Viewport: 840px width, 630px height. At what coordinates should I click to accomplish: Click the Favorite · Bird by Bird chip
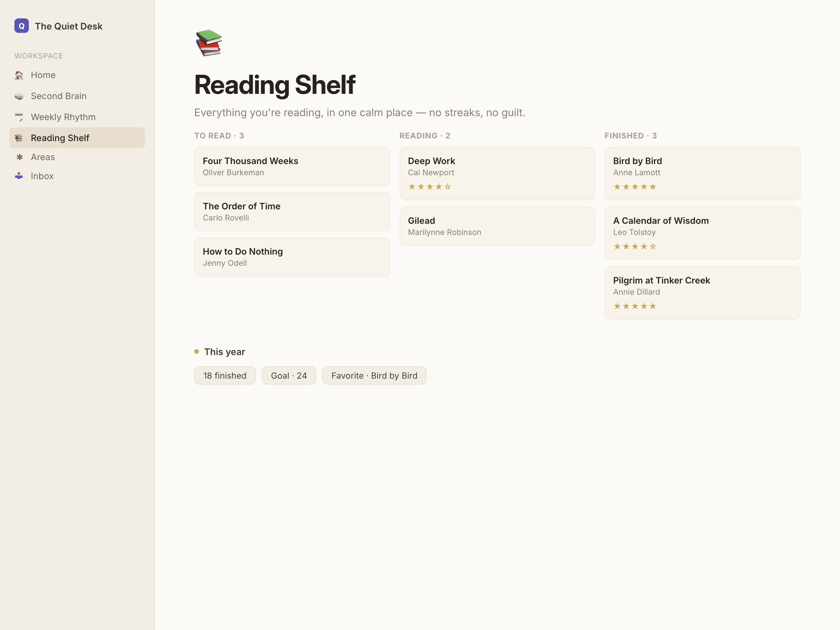click(374, 376)
